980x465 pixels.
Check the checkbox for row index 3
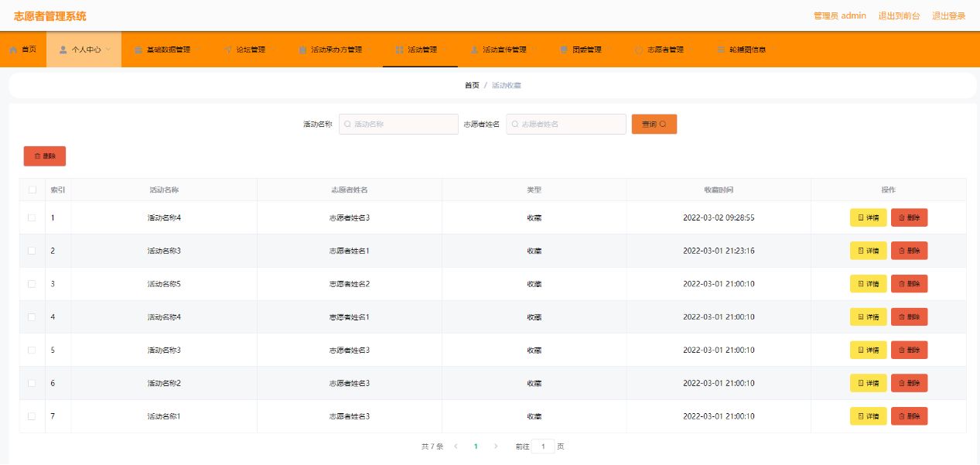tap(32, 284)
